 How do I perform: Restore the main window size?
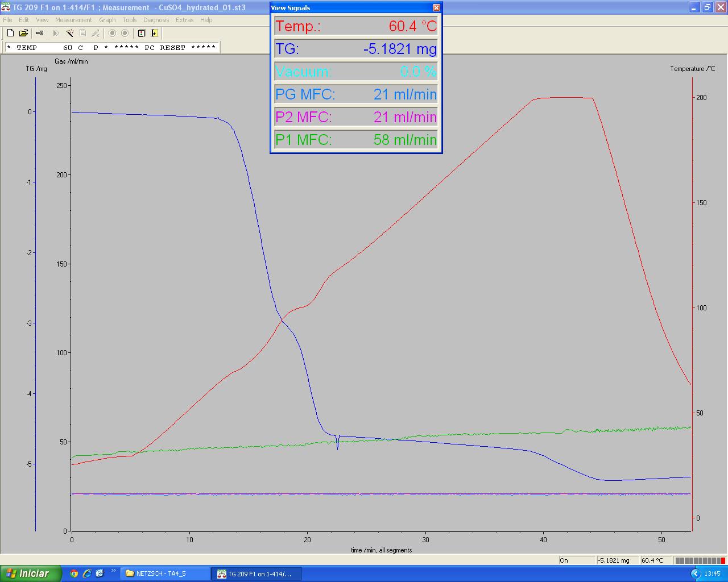[707, 7]
